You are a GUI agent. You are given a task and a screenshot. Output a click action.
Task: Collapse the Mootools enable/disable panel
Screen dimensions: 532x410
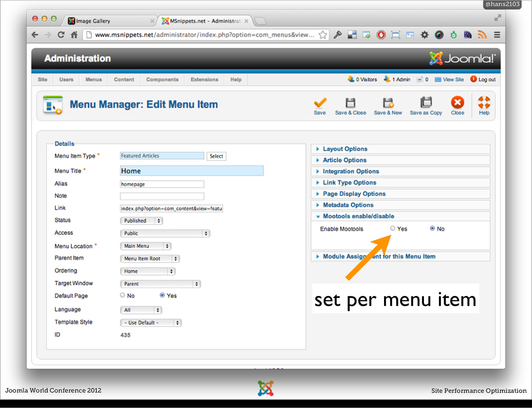pyautogui.click(x=400, y=216)
